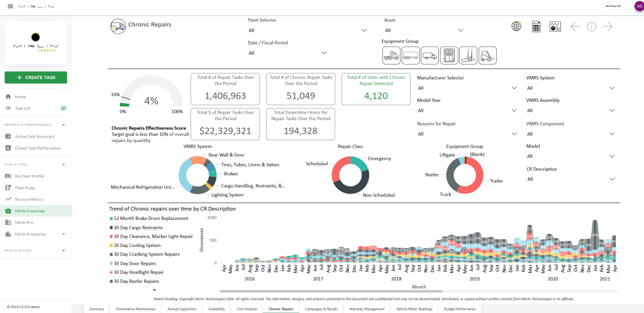Open the VMRS Assembly dropdown
This screenshot has height=313, width=644.
click(x=571, y=111)
